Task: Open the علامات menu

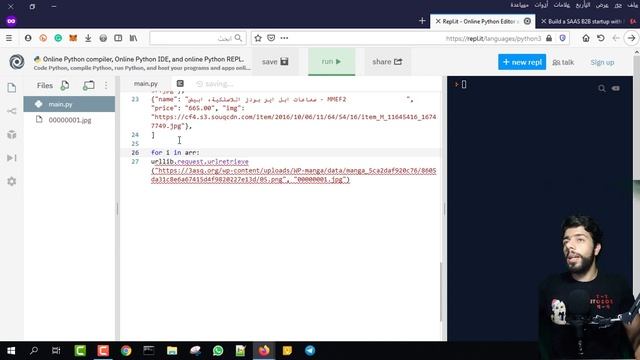Action: click(562, 5)
